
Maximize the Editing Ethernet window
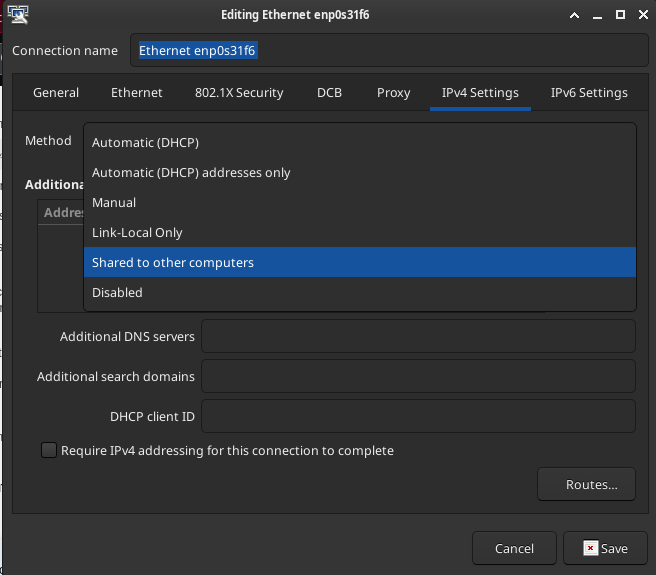pos(620,15)
